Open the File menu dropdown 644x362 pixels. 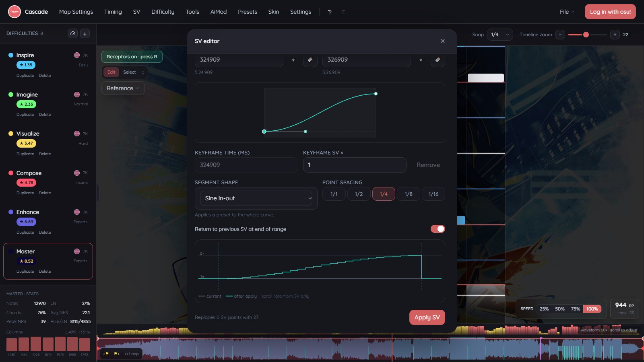click(x=567, y=12)
